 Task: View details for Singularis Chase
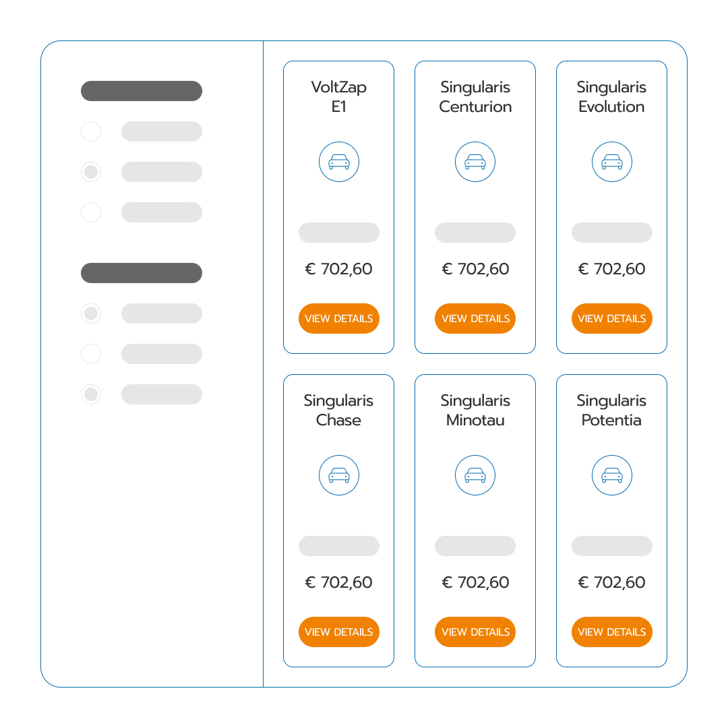tap(339, 632)
